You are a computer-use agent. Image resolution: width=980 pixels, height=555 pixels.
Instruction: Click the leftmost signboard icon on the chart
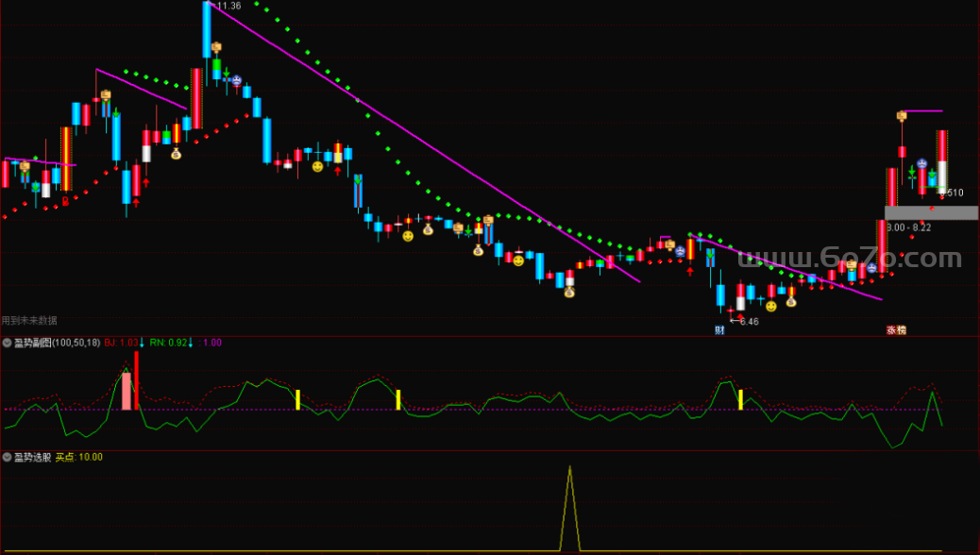click(25, 166)
